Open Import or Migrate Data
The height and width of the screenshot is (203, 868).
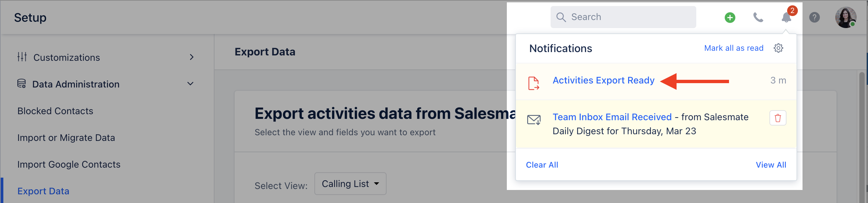click(66, 138)
